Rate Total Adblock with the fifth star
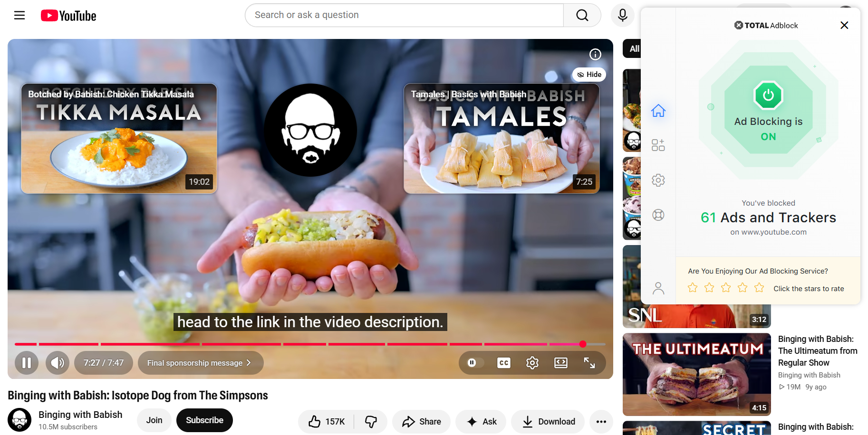Viewport: 868px width, 435px height. pyautogui.click(x=759, y=288)
